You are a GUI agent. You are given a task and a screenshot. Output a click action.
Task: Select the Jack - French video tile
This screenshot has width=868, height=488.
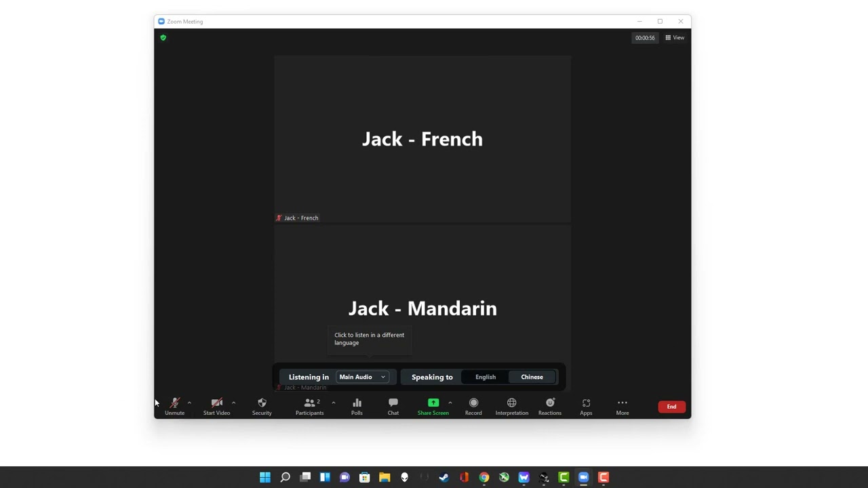[x=422, y=139]
